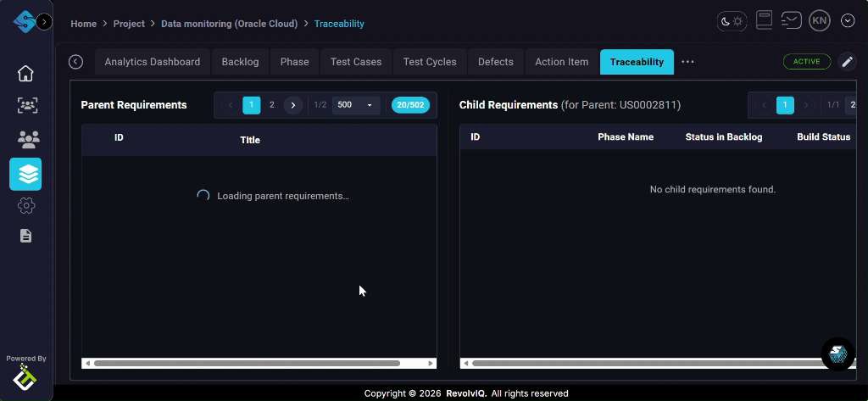Screen dimensions: 868x401
Task: Toggle the dark/light theme switch
Action: point(732,21)
